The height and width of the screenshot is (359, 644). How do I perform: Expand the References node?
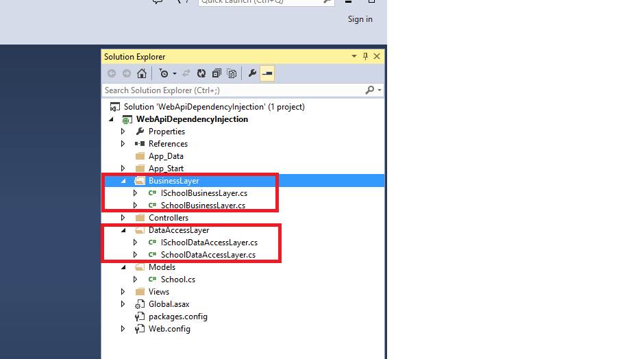coord(123,144)
